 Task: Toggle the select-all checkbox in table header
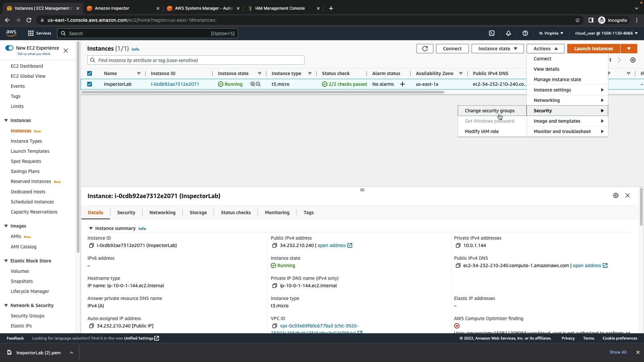90,73
